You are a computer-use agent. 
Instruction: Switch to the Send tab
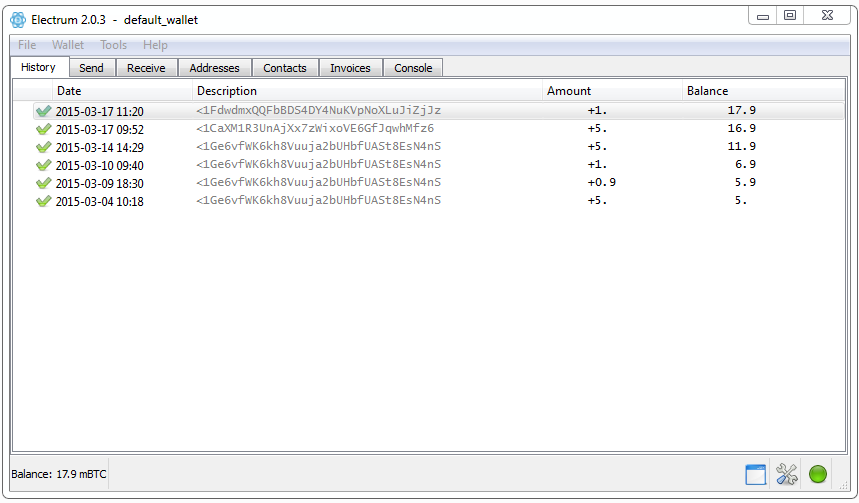tap(91, 68)
